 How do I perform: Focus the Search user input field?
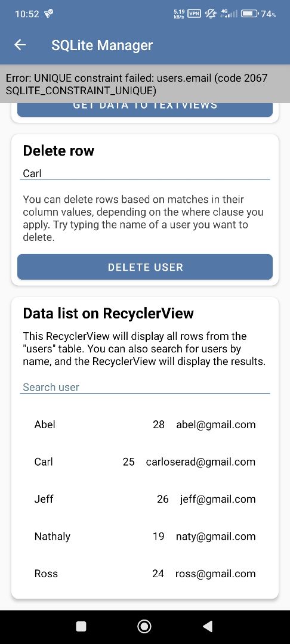pyautogui.click(x=145, y=387)
